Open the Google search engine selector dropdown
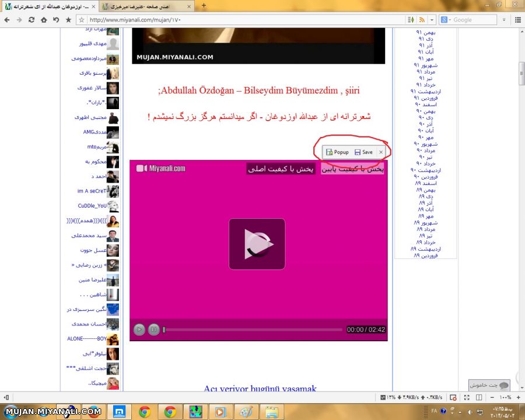 click(446, 20)
